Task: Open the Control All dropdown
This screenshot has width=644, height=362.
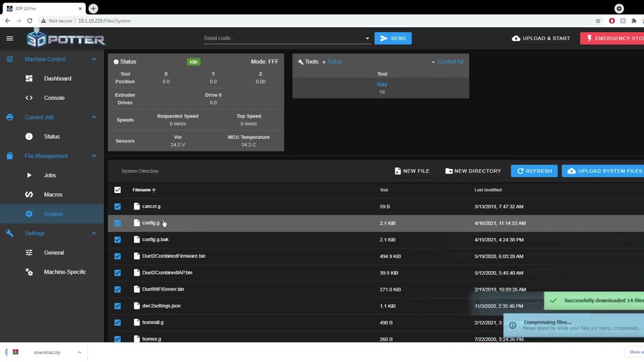Action: click(447, 61)
